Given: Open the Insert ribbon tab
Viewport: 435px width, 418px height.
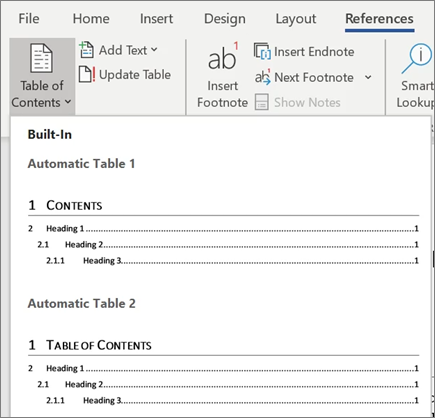Looking at the screenshot, I should pos(156,19).
